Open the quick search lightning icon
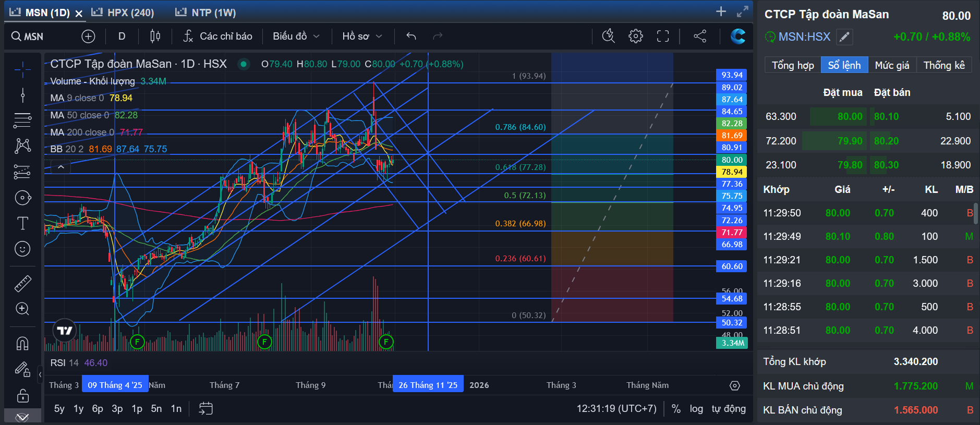 tap(608, 36)
